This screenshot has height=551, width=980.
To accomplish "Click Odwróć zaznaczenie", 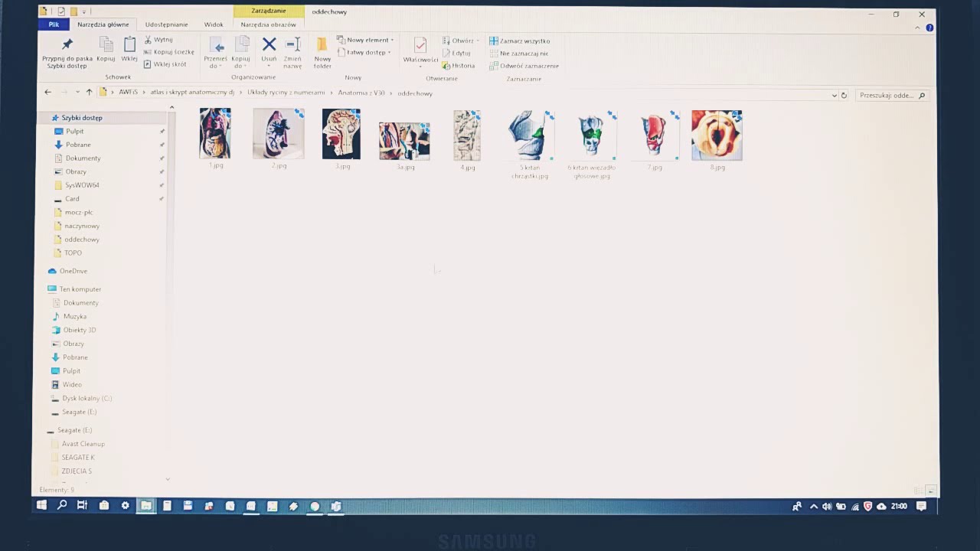I will click(x=524, y=66).
